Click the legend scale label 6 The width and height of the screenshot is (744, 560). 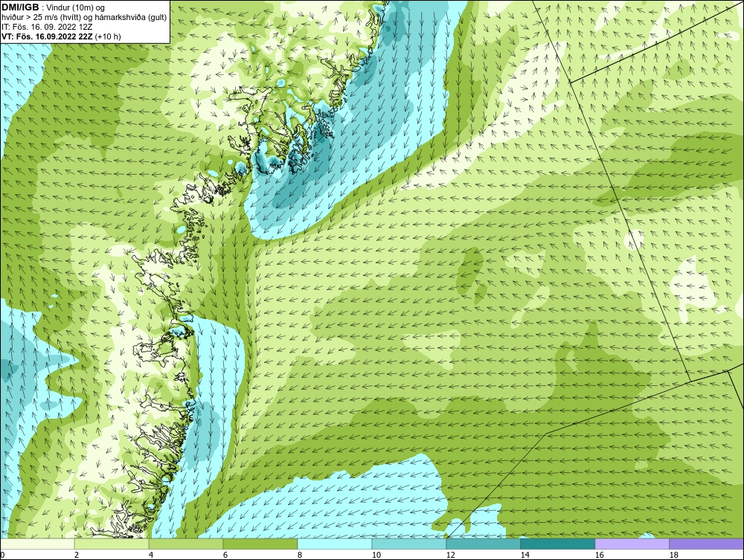[x=225, y=555]
